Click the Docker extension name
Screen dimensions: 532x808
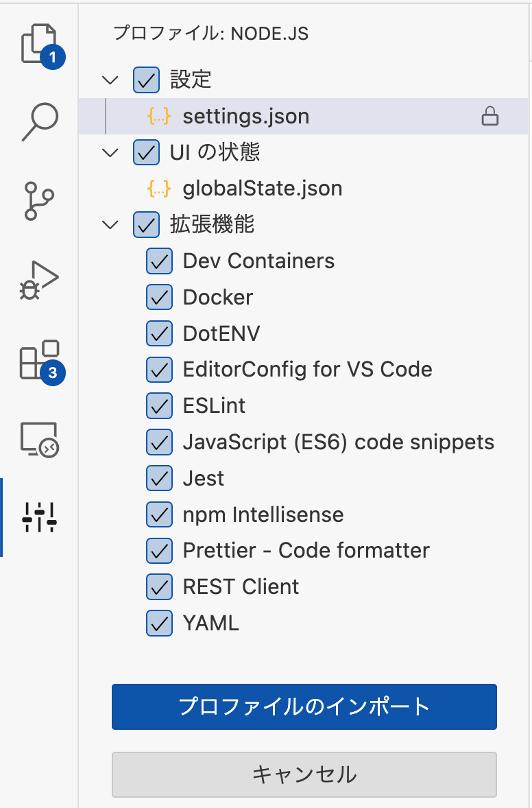(x=218, y=297)
